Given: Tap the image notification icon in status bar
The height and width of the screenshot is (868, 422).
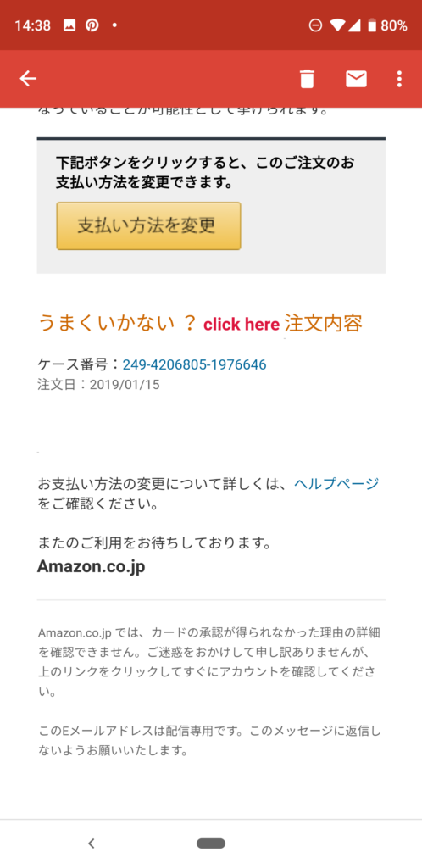Looking at the screenshot, I should 69,25.
